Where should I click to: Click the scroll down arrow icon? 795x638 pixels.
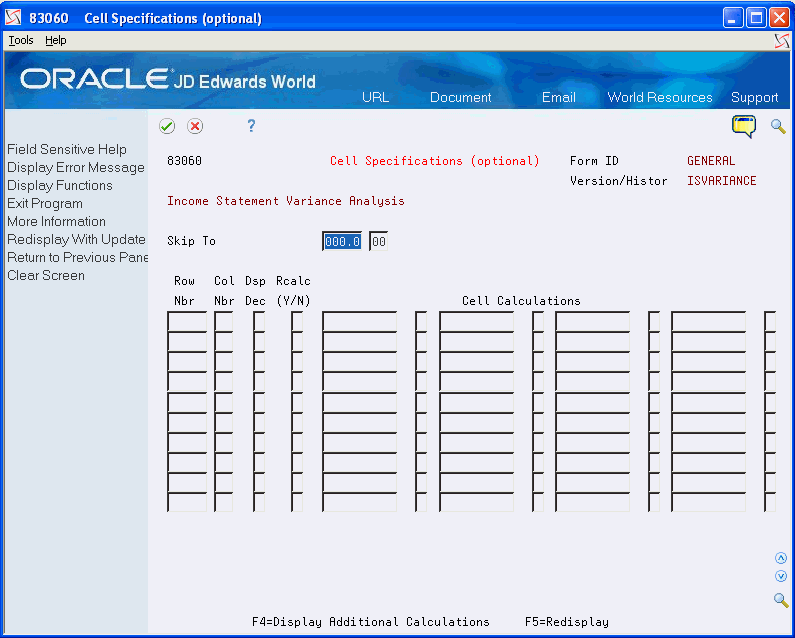781,576
